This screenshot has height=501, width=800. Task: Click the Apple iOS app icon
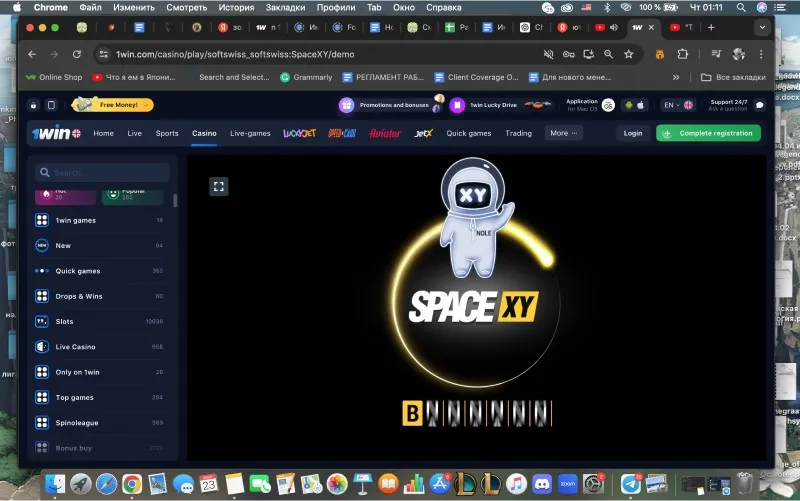641,105
